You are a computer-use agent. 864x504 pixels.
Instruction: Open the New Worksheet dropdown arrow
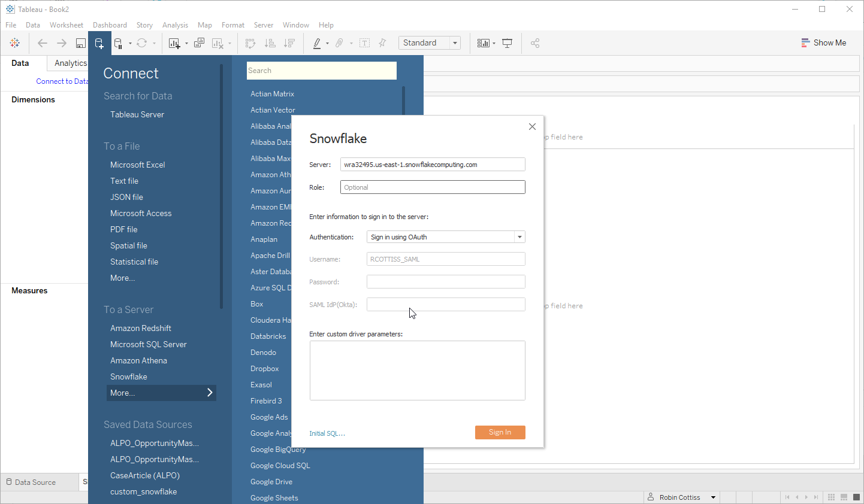click(x=186, y=44)
